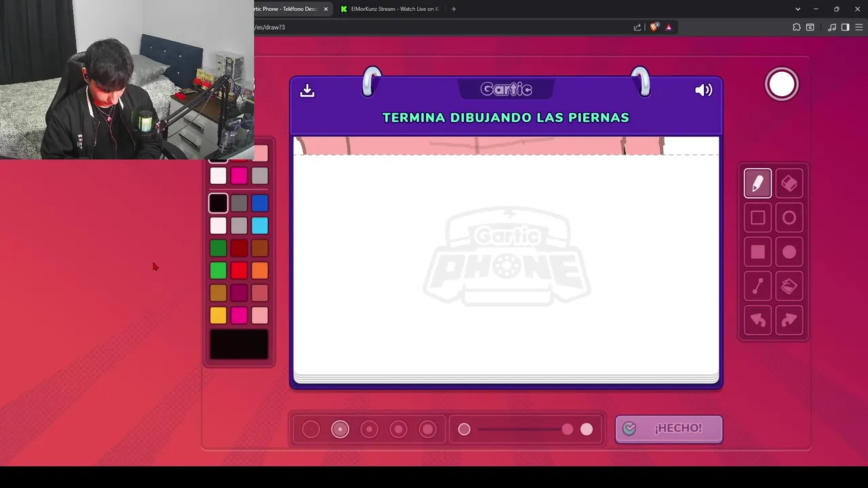Open the Brave Shields lion icon
The height and width of the screenshot is (488, 868).
654,27
